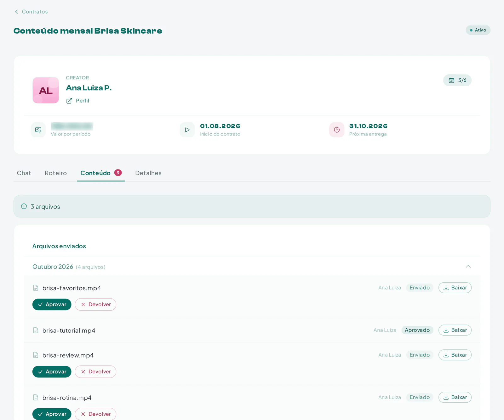Screen dimensions: 504x420
Task: Devolver the brisa-review.mp4 file
Action: (x=95, y=372)
